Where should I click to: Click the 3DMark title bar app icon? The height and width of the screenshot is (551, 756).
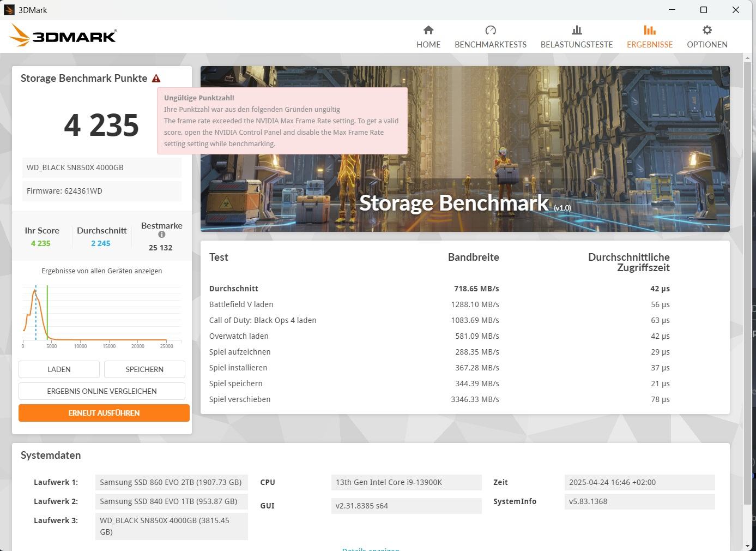coord(9,10)
